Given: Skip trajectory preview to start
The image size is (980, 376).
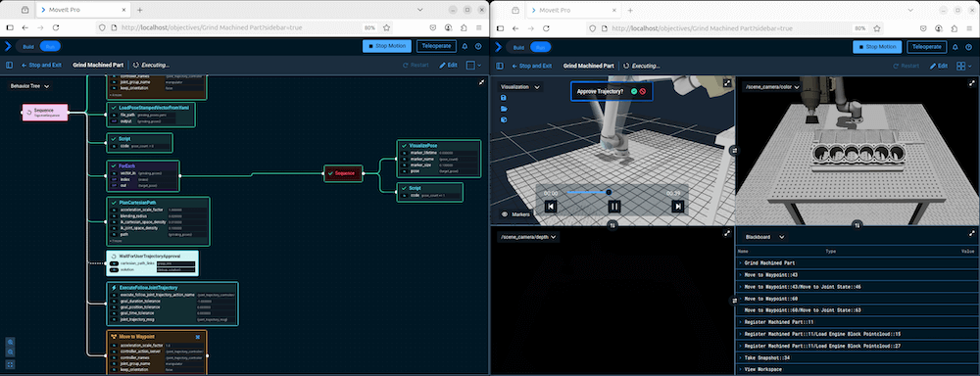Looking at the screenshot, I should [551, 206].
